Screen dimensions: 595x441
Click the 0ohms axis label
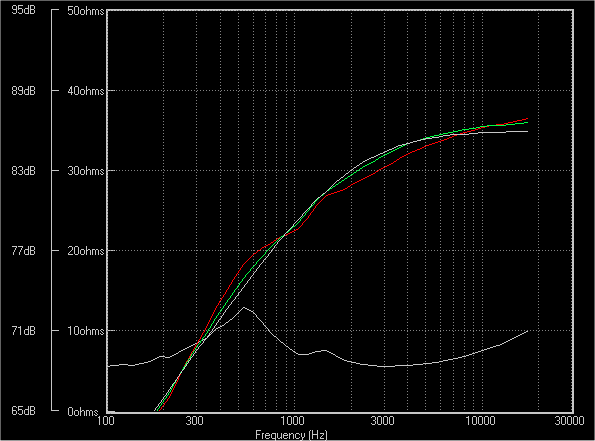(x=83, y=412)
